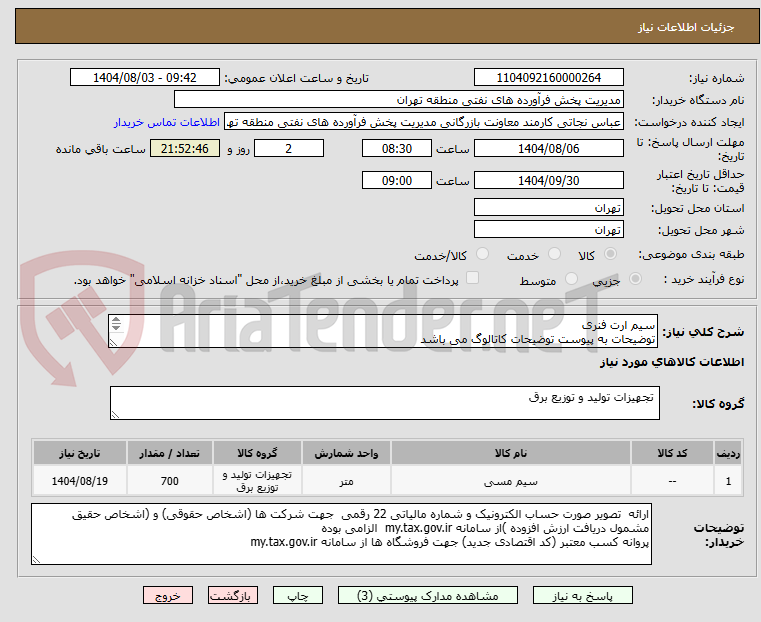Click row number 1 cell
Screen dimensions: 761x622
[x=728, y=481]
